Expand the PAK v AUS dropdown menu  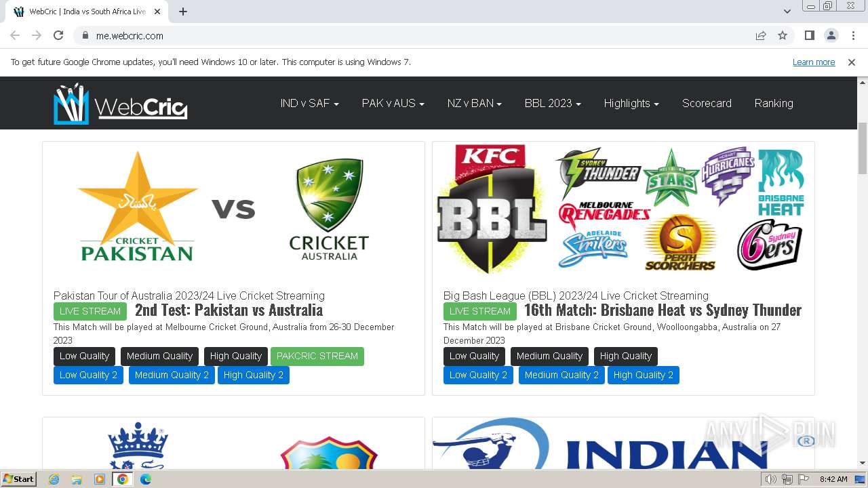coord(393,103)
